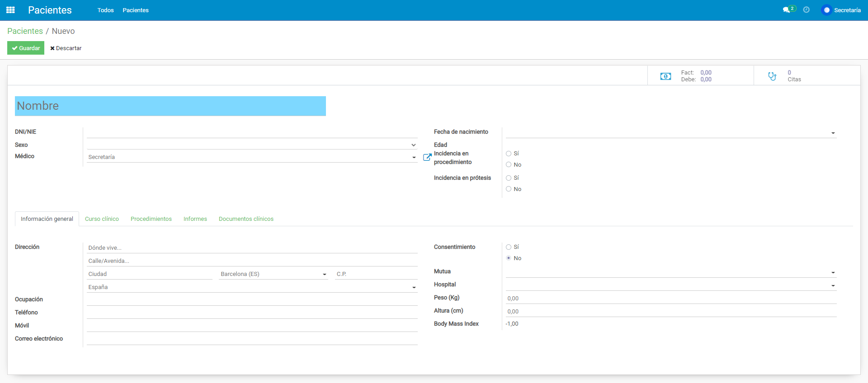Image resolution: width=868 pixels, height=383 pixels.
Task: Click the Secretaría user avatar
Action: tap(826, 10)
